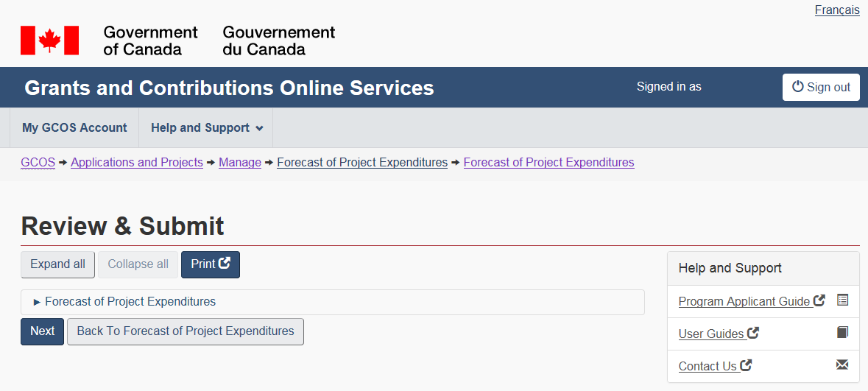Click the Canada flag logo
868x391 pixels.
click(49, 40)
